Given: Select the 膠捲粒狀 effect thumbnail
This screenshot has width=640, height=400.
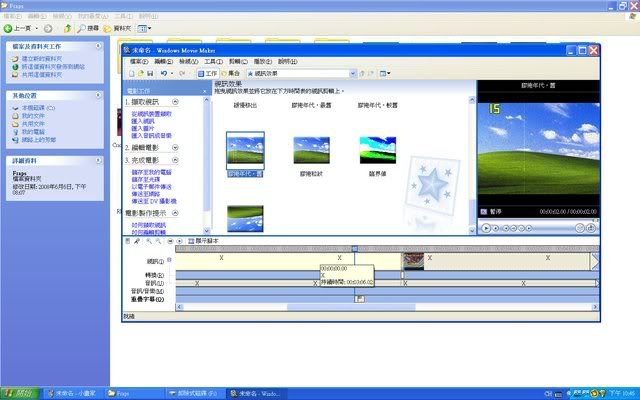Looking at the screenshot, I should click(311, 151).
